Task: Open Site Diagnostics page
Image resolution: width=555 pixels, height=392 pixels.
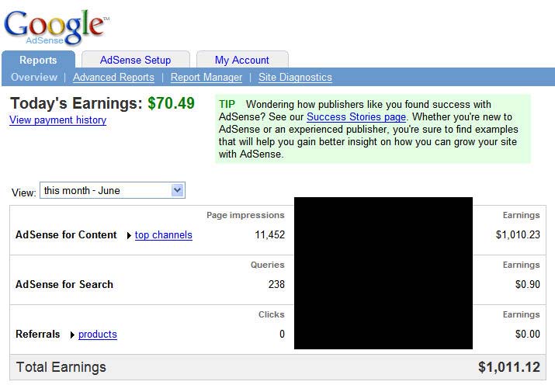Action: pyautogui.click(x=295, y=77)
